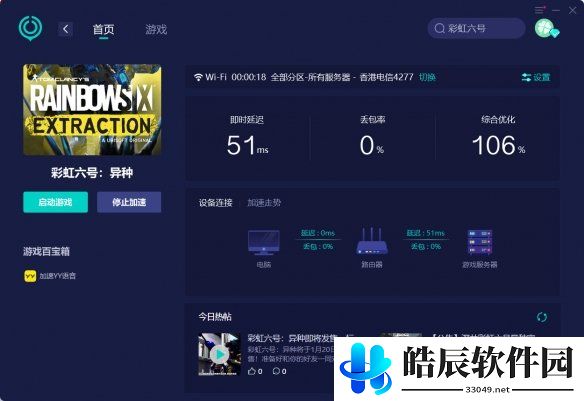
Task: Switch to the 首页 tab
Action: click(x=103, y=29)
